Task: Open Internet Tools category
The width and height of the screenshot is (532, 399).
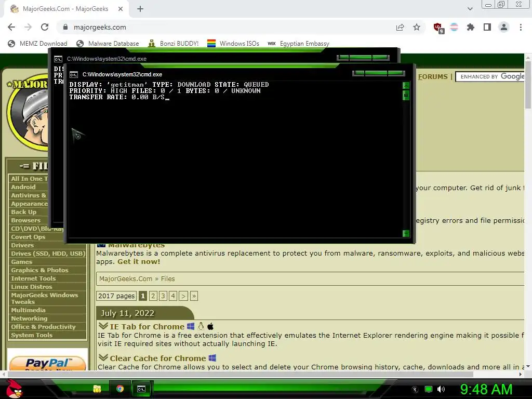Action: coord(33,278)
